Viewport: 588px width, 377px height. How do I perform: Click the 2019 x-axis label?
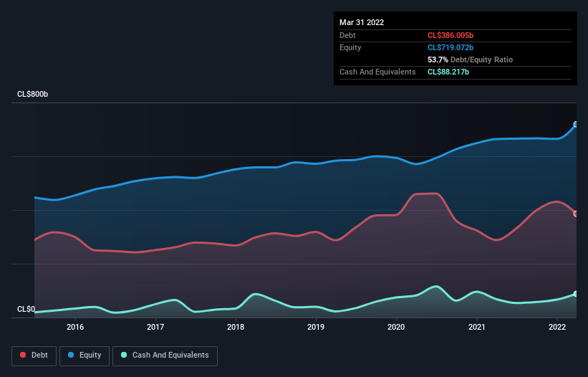click(x=316, y=327)
